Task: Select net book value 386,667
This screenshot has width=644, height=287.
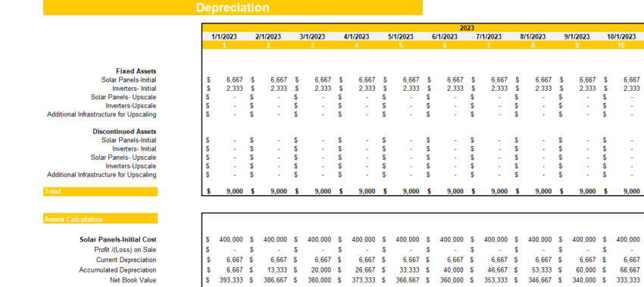Action: pyautogui.click(x=275, y=280)
